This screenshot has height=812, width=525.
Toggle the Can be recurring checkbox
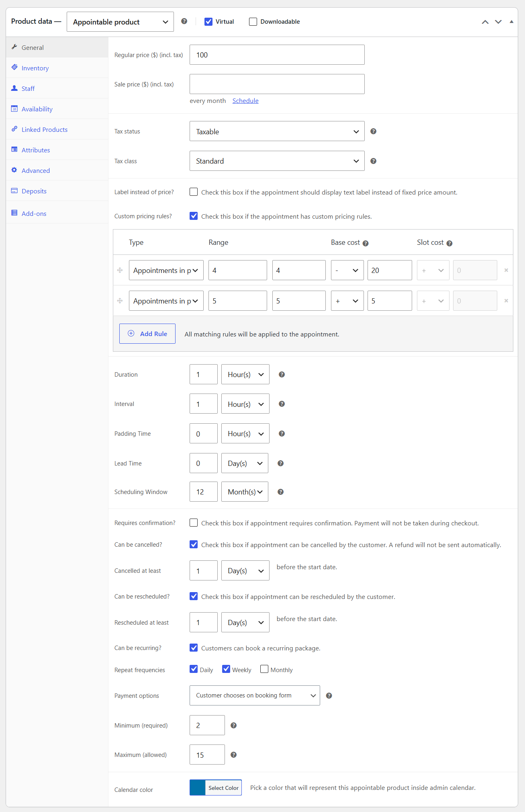194,648
